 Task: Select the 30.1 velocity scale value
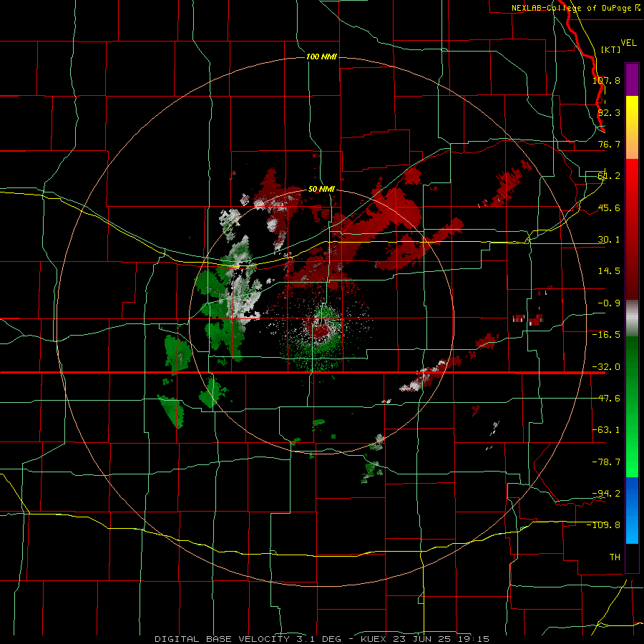point(609,240)
